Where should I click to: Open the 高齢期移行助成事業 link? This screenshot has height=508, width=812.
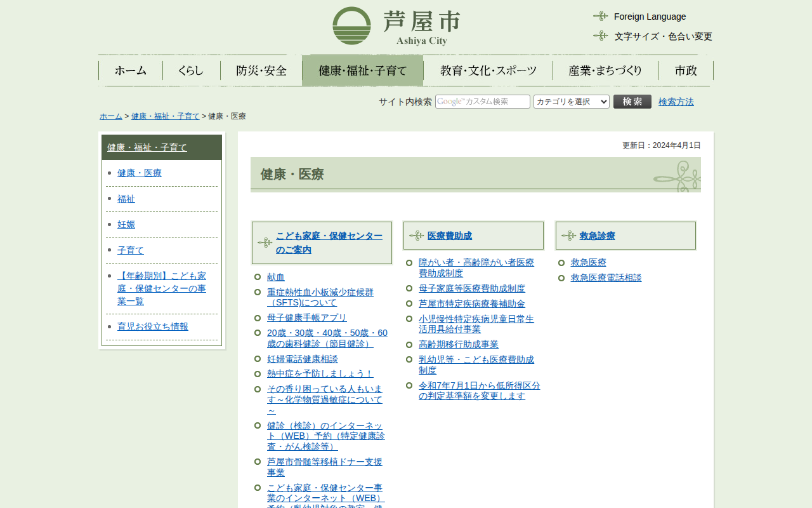point(458,344)
